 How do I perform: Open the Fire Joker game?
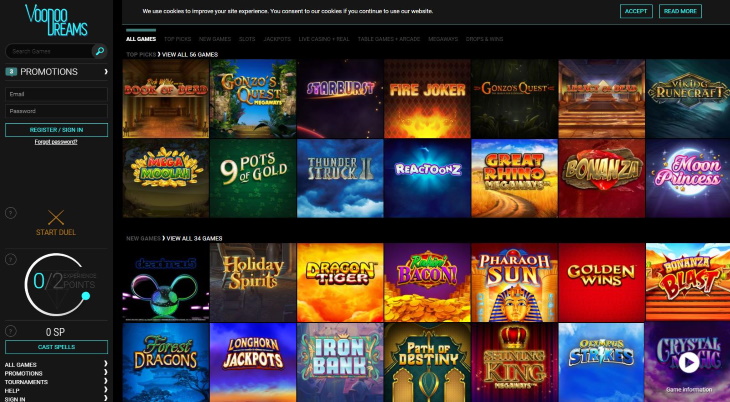tap(427, 99)
